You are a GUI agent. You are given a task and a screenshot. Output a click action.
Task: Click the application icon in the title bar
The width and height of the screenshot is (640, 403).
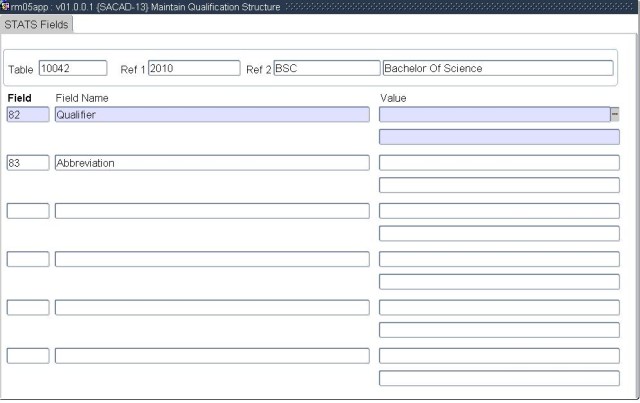(5, 6)
